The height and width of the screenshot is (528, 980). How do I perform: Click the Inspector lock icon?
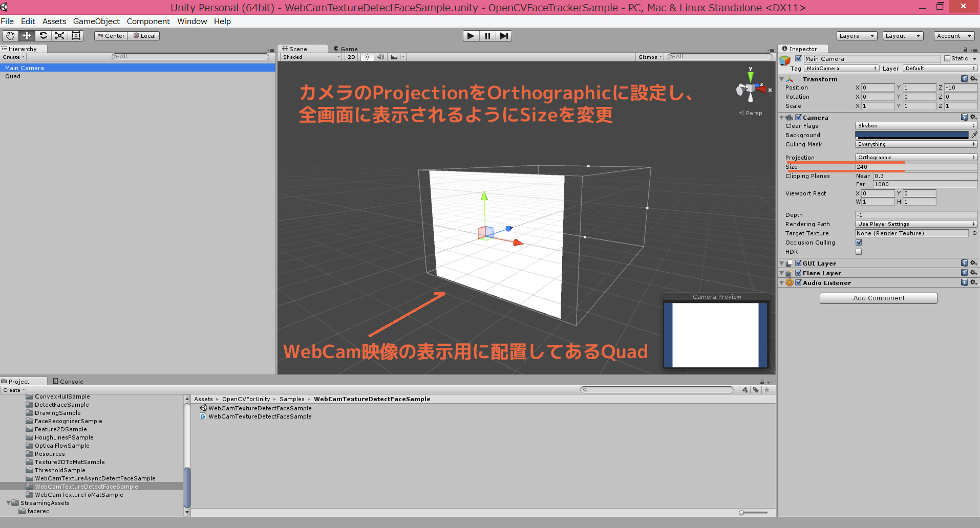[965, 49]
